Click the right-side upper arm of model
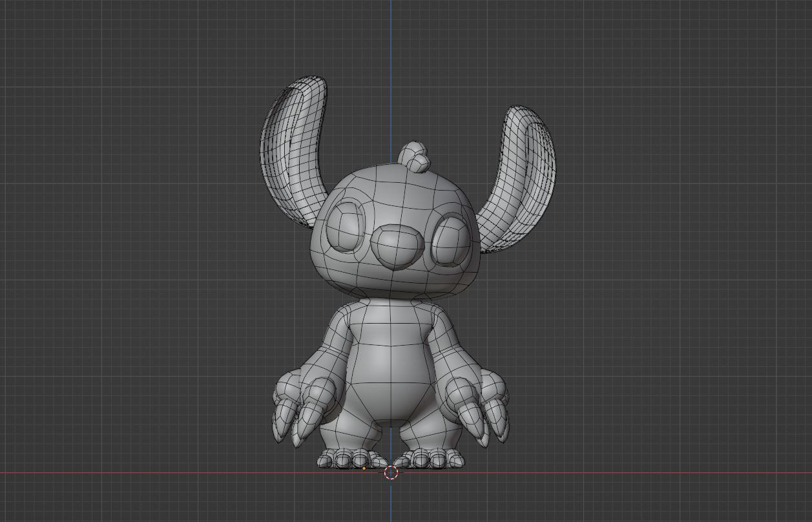812x522 pixels. (444, 336)
